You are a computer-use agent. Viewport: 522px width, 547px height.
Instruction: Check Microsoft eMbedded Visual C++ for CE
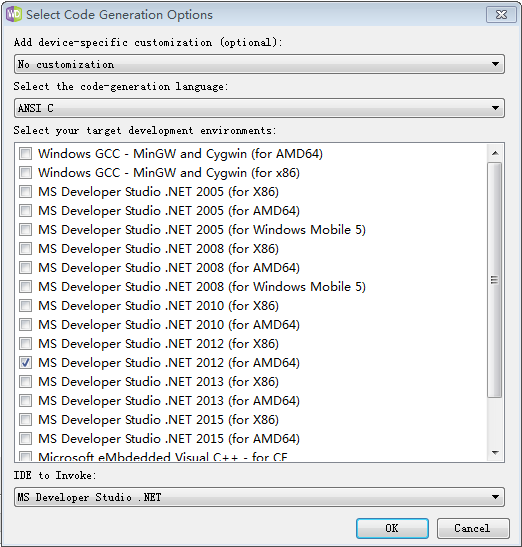coord(25,457)
